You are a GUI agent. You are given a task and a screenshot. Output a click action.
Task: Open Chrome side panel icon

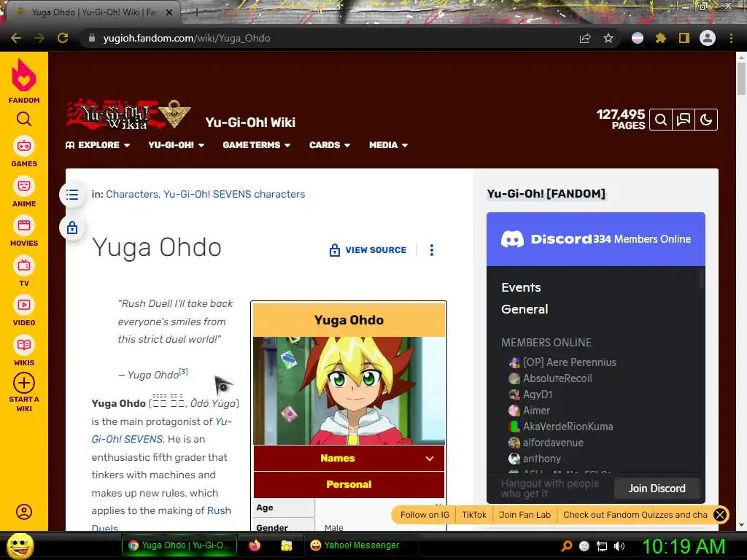pos(684,38)
